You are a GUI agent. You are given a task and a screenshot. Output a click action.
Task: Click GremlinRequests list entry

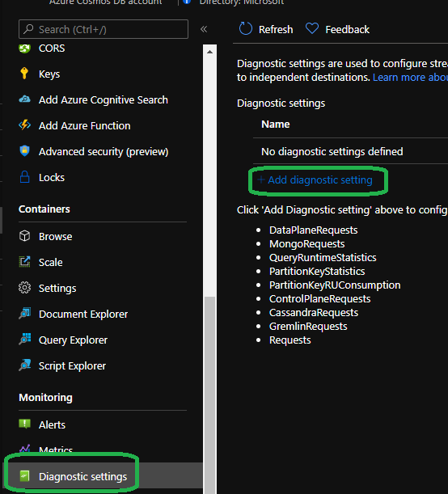pyautogui.click(x=308, y=326)
